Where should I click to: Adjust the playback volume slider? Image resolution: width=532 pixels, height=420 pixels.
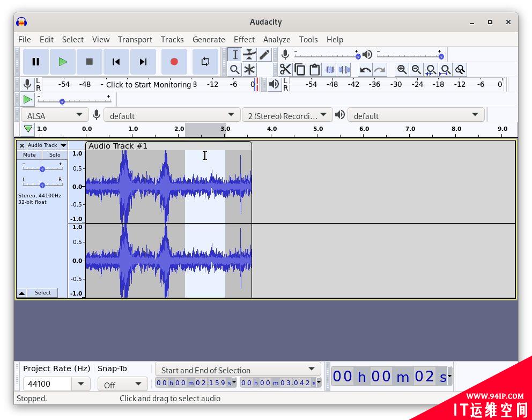click(410, 56)
